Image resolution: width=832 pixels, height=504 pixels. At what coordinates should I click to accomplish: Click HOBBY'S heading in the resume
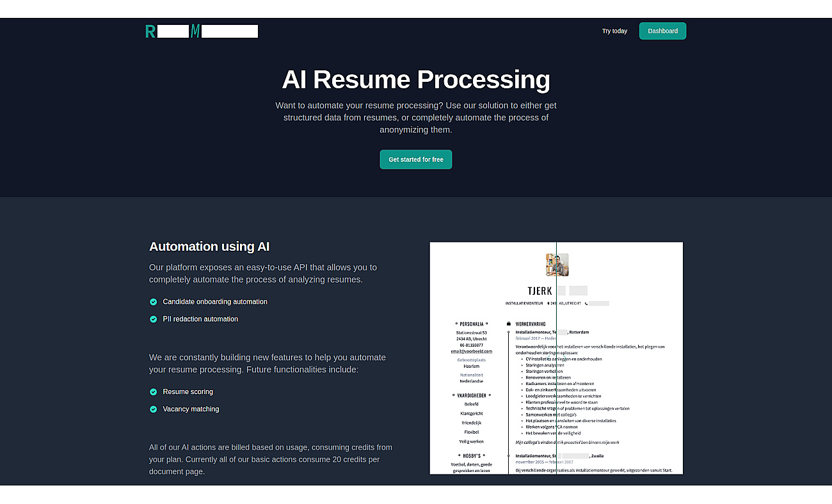tap(472, 456)
